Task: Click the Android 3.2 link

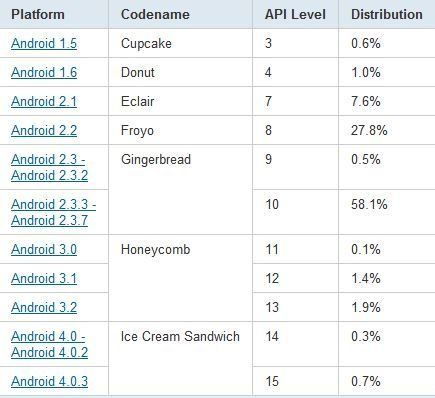Action: point(44,307)
